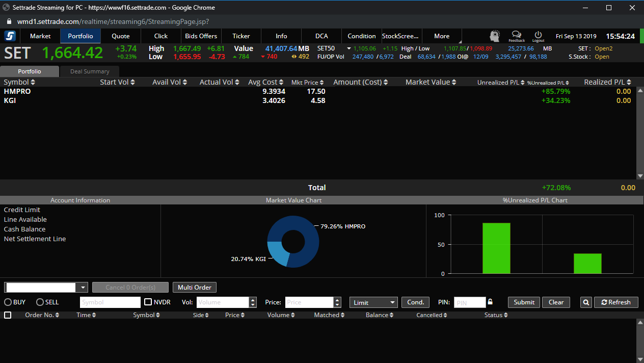The image size is (644, 363).
Task: Click the Multi Order button
Action: (195, 288)
